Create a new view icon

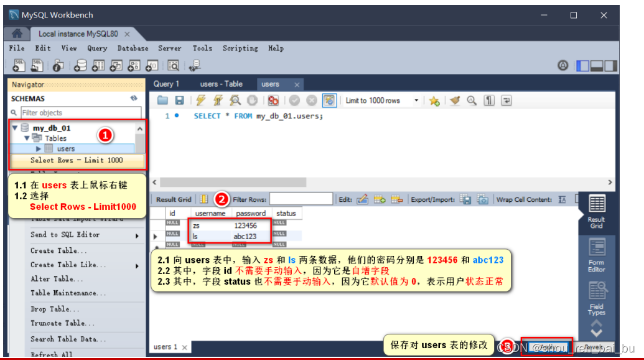pyautogui.click(x=116, y=65)
